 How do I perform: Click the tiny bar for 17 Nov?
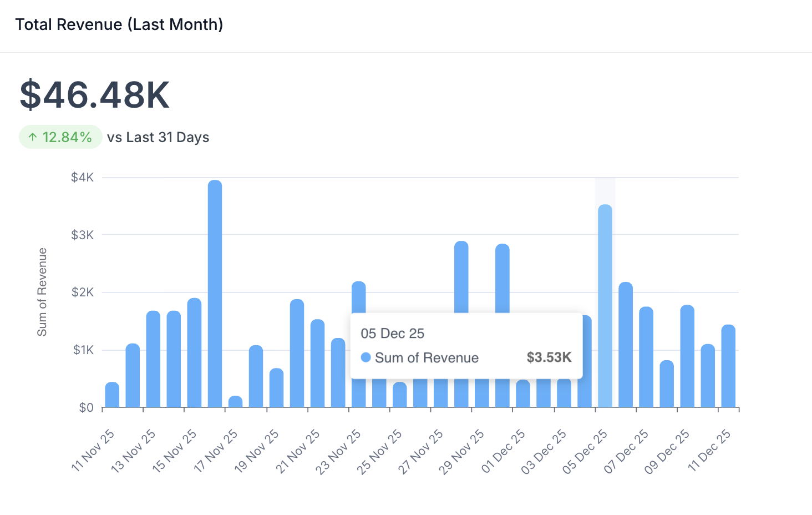click(236, 402)
